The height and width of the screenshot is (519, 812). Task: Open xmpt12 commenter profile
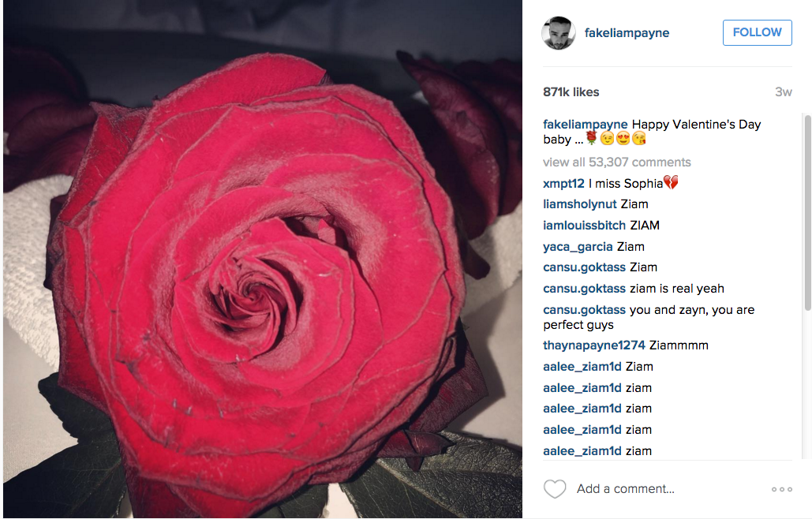[x=563, y=184]
